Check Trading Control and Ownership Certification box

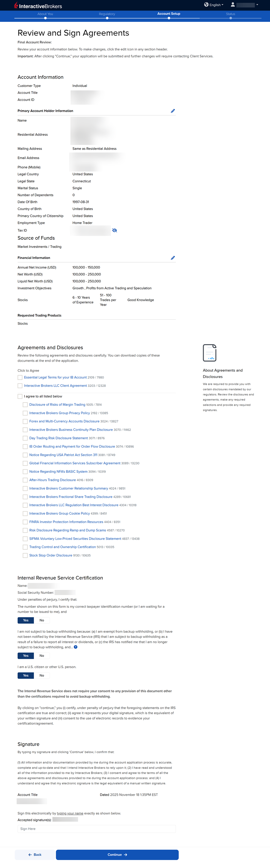25,547
